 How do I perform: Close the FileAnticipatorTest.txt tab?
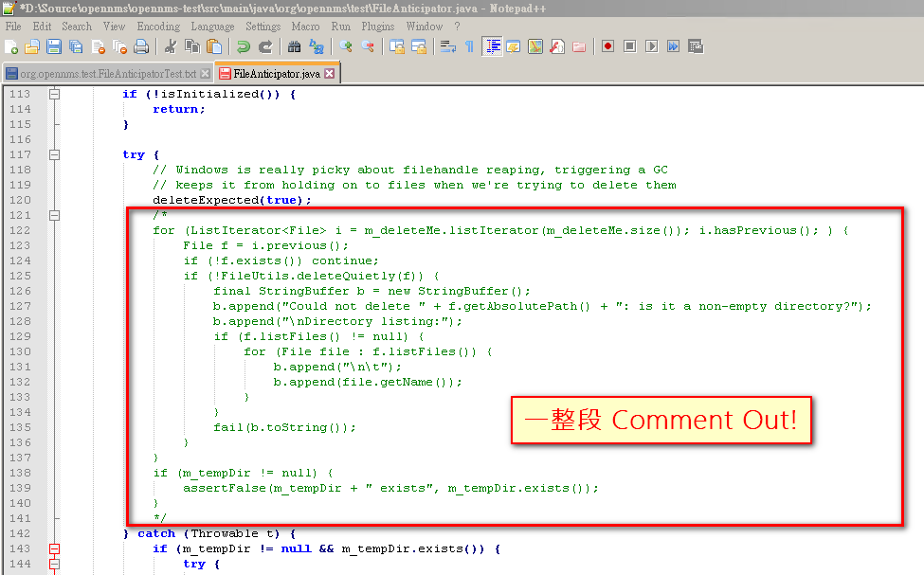point(205,74)
